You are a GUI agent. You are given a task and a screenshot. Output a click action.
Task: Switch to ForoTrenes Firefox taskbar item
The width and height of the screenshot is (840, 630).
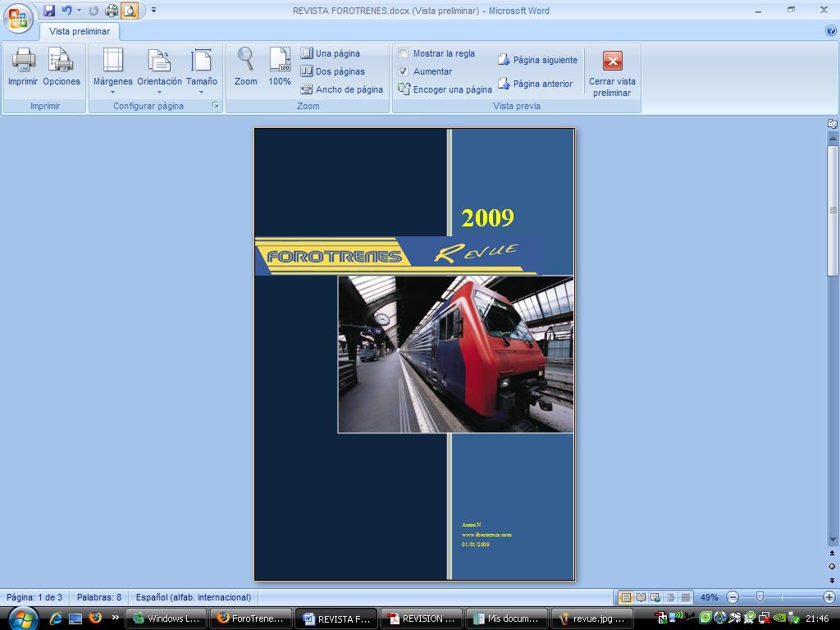[251, 619]
